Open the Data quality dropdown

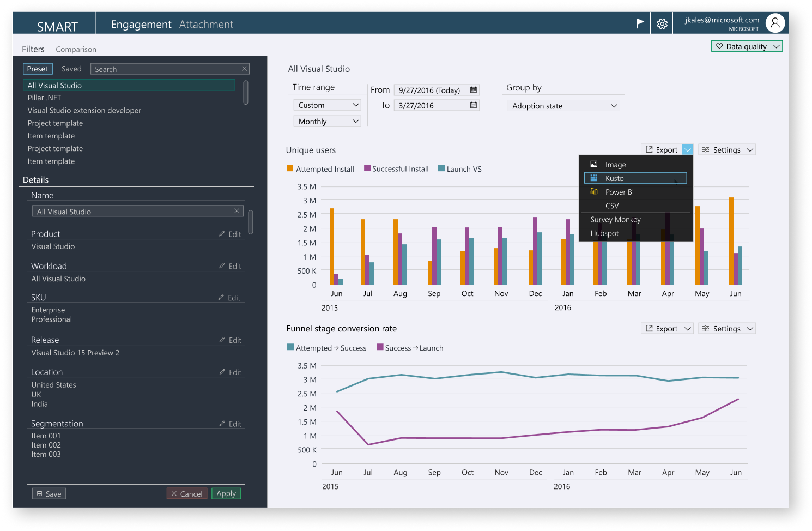[x=747, y=46]
